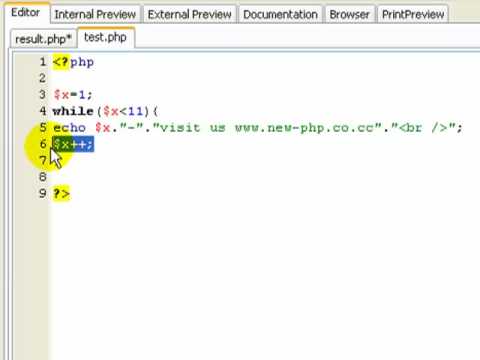Switch to the Documentation tab
This screenshot has height=360, width=480.
(x=280, y=14)
